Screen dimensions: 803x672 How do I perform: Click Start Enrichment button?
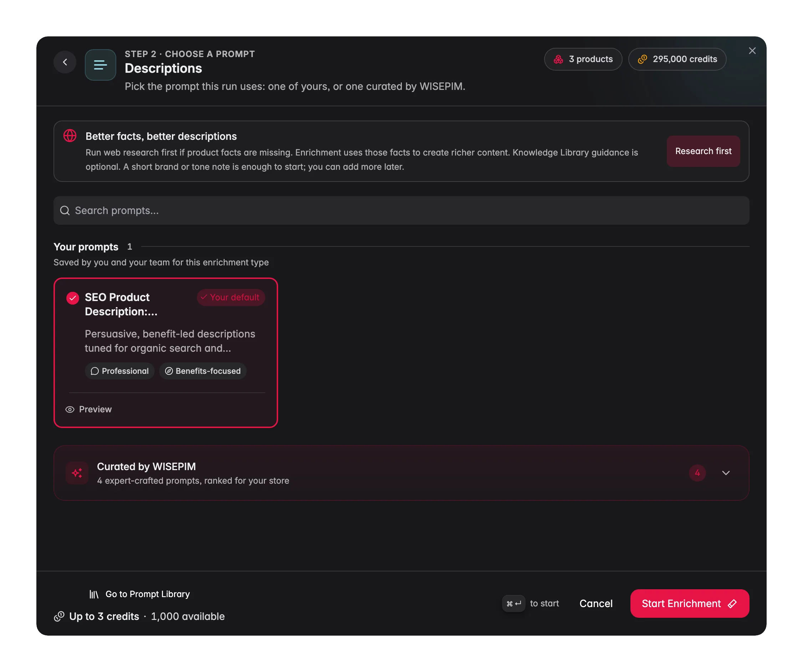click(690, 603)
